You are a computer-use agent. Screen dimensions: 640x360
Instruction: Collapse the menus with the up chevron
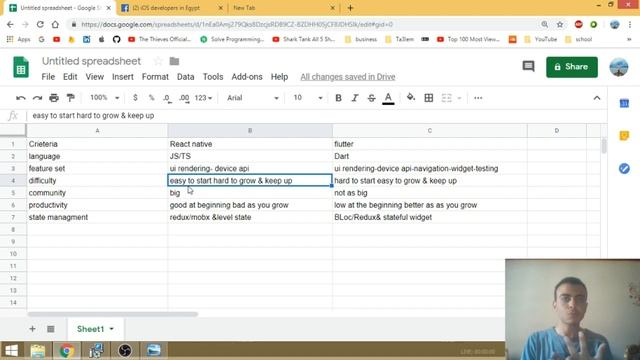[597, 98]
